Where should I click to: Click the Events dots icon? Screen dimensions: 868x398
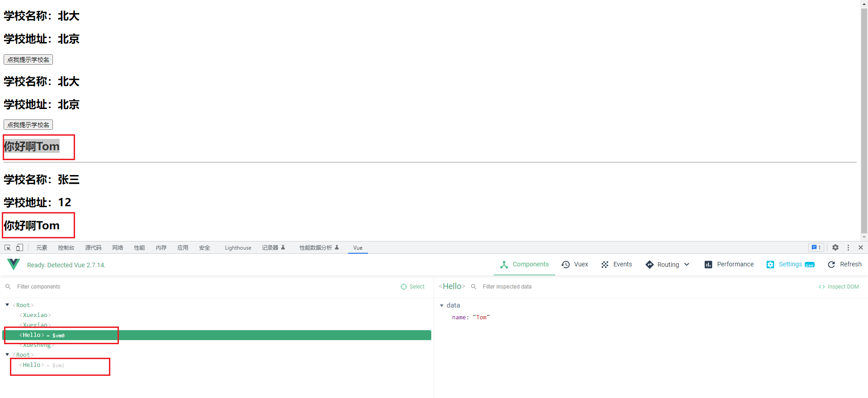coord(605,265)
